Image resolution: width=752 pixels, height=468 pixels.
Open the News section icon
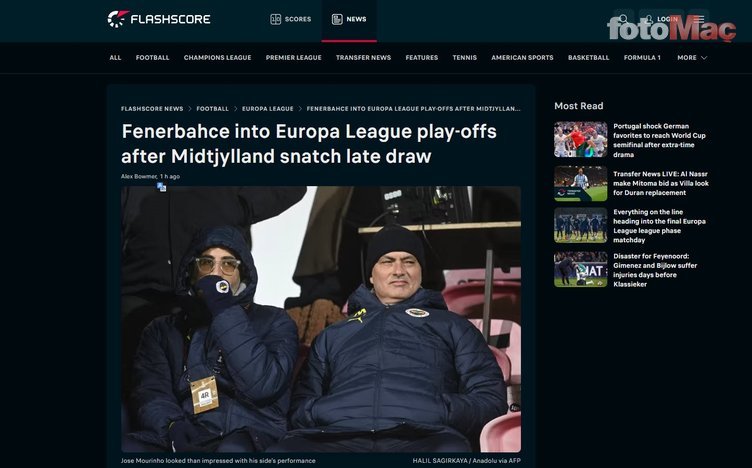[x=337, y=19]
